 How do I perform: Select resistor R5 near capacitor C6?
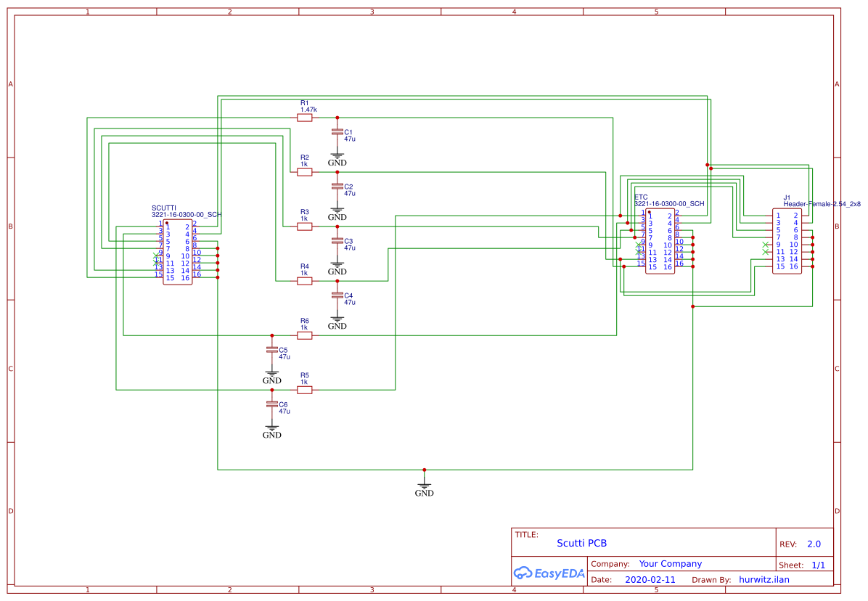305,389
